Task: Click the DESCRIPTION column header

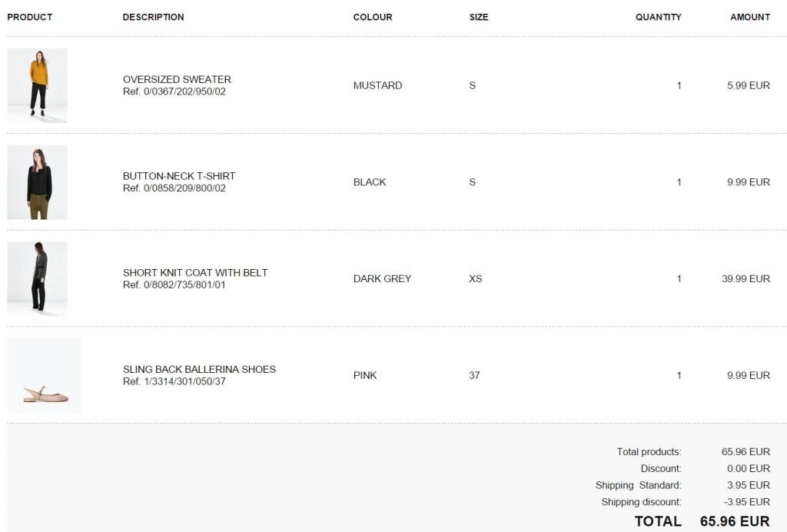Action: tap(154, 17)
